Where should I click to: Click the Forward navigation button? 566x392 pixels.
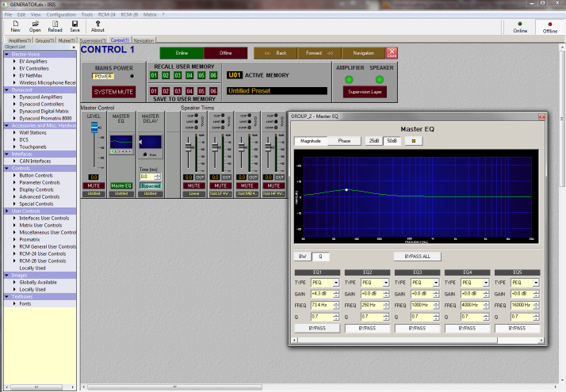pyautogui.click(x=319, y=53)
